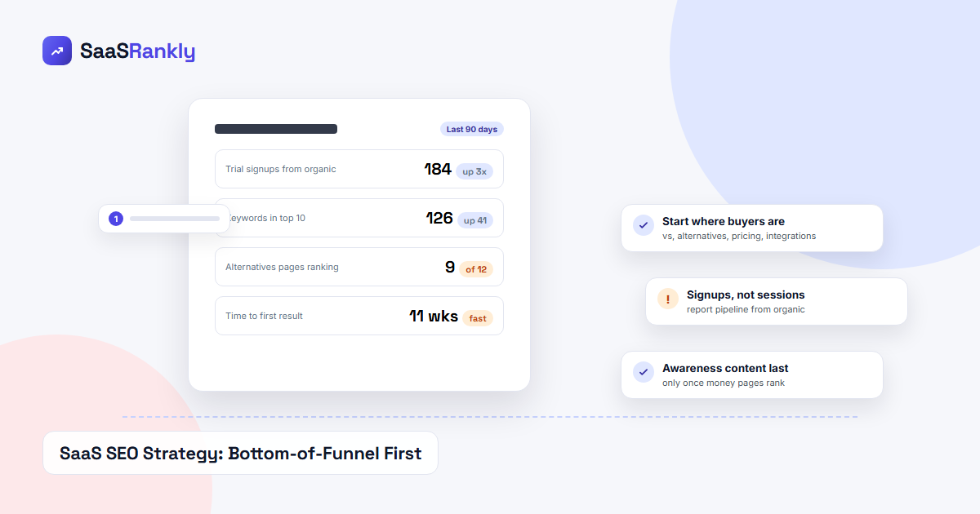Click the Alternatives pages ranking label
This screenshot has width=980, height=514.
pos(282,267)
